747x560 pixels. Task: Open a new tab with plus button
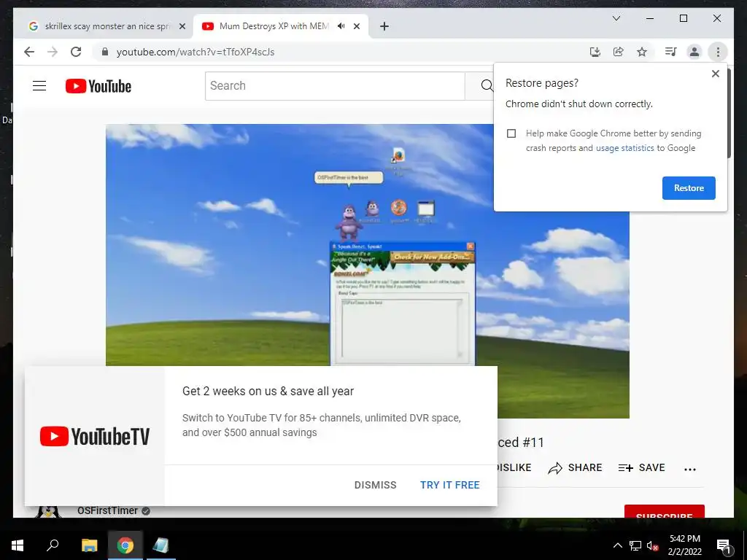click(384, 26)
